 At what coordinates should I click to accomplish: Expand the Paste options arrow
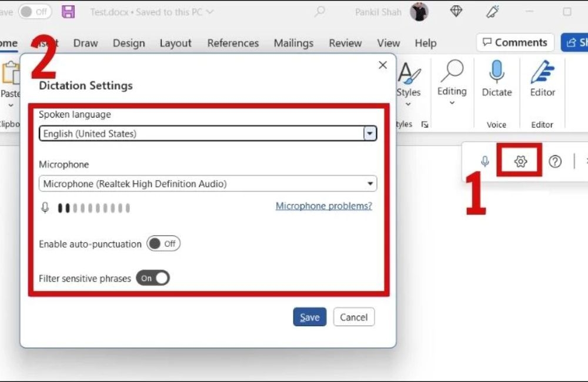point(11,105)
